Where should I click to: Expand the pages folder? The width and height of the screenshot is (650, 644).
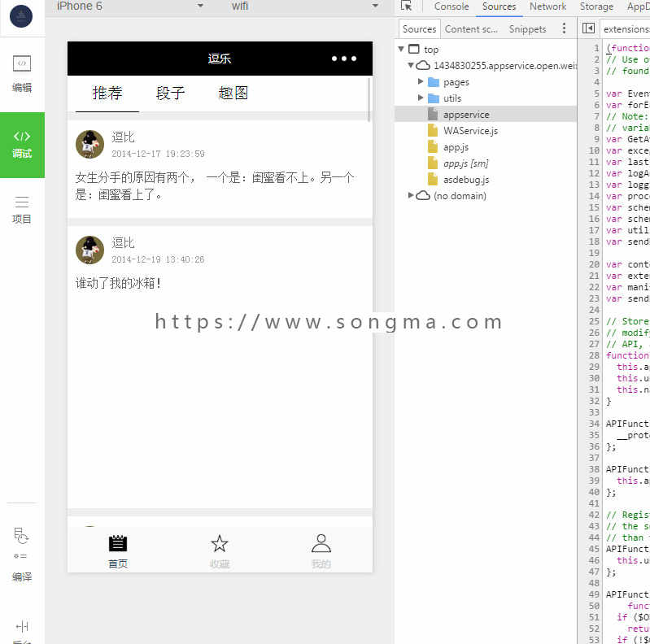pos(421,81)
